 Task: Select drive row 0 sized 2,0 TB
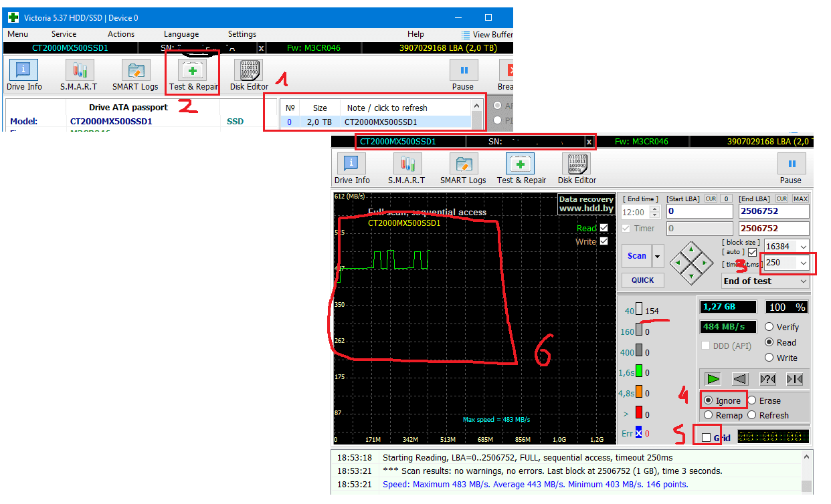(376, 122)
